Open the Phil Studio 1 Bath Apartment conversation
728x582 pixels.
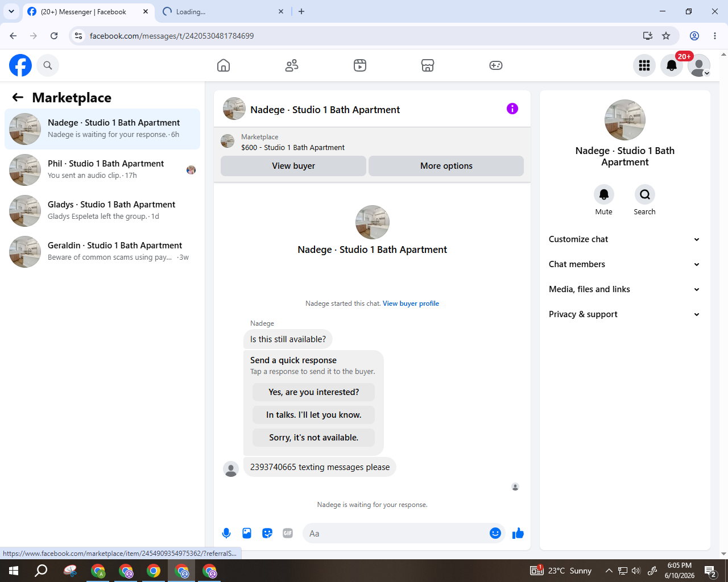coord(102,170)
